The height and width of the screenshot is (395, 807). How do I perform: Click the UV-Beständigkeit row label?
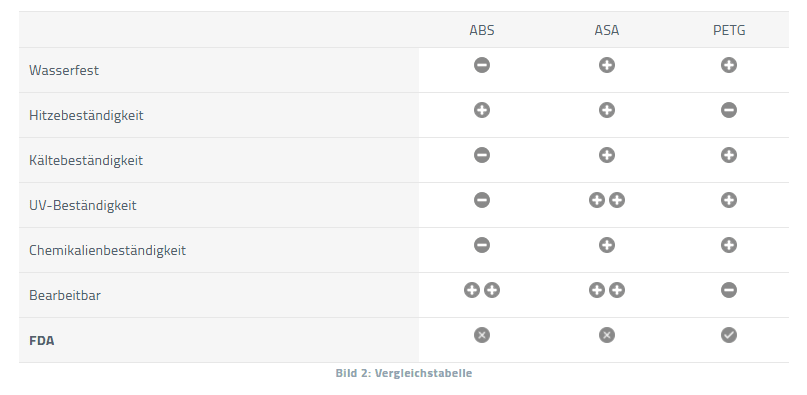click(83, 205)
